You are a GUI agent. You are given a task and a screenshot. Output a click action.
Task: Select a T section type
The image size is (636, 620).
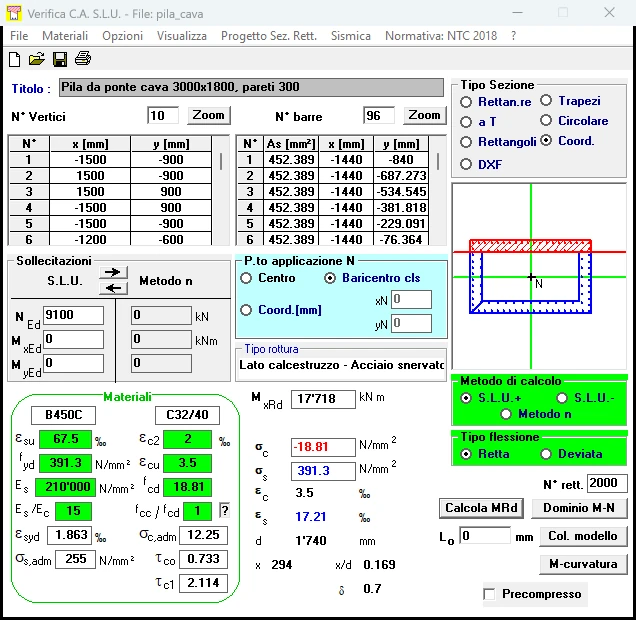(466, 122)
